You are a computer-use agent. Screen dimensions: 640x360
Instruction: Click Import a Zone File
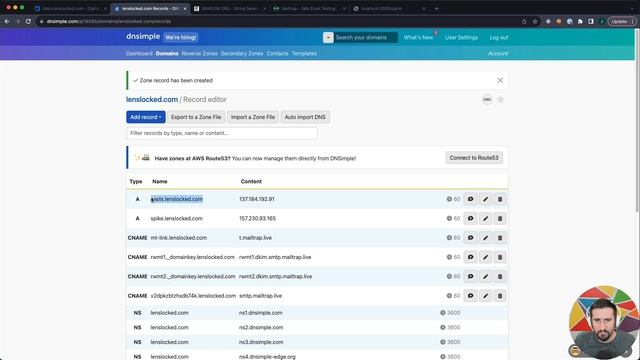click(253, 117)
